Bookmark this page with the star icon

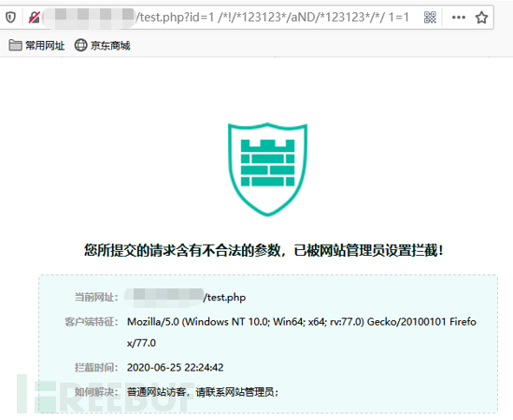click(x=481, y=17)
